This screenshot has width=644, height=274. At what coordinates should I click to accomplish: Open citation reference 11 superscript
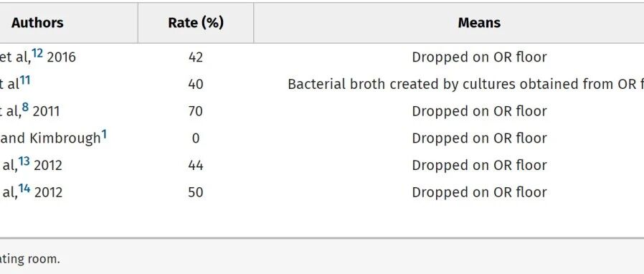(x=25, y=80)
